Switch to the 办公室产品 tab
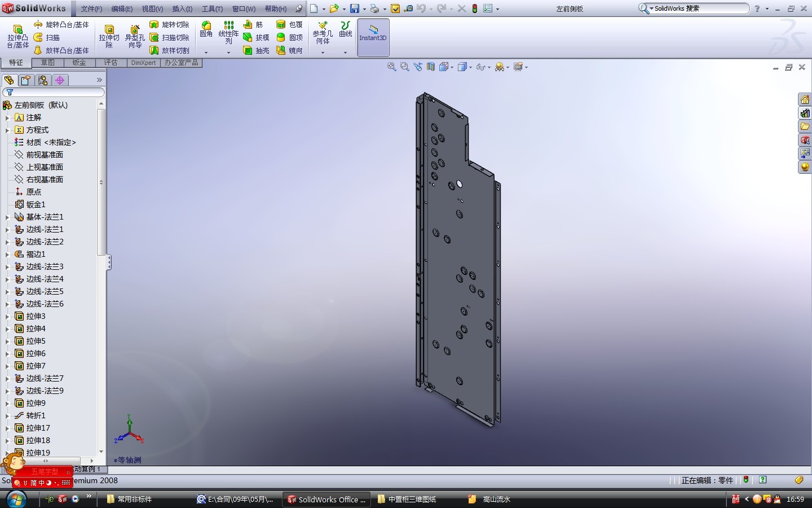The height and width of the screenshot is (508, 812). click(182, 63)
